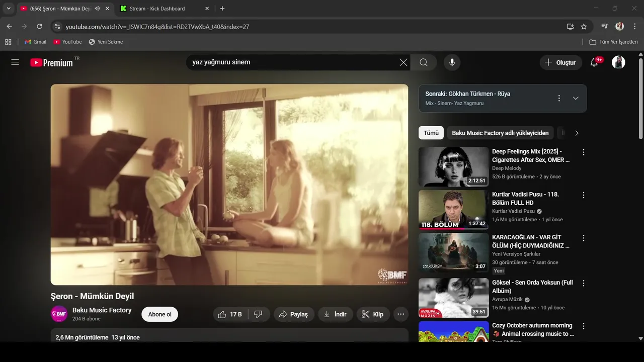Subscribe with Abone ol button
644x362 pixels.
pyautogui.click(x=159, y=314)
